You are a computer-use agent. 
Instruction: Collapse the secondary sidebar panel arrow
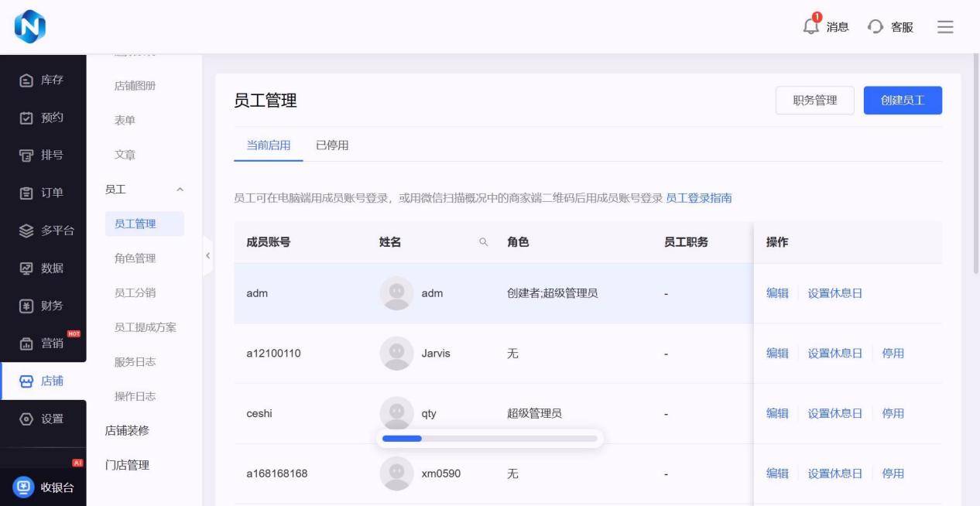click(207, 255)
